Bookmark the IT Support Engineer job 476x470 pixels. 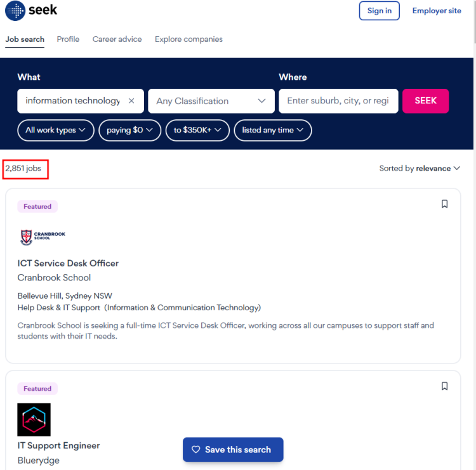[444, 386]
